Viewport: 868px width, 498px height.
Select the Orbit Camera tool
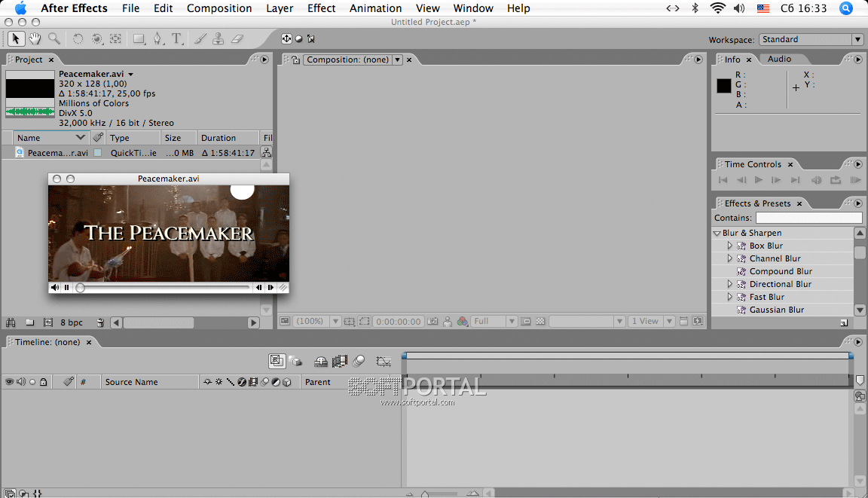click(x=97, y=38)
